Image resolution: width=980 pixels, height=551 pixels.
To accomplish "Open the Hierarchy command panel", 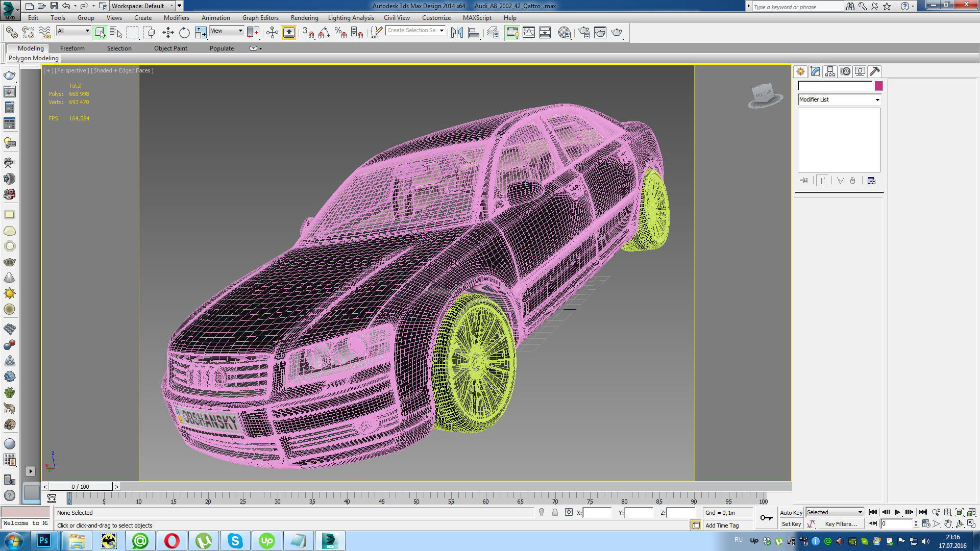I will [x=830, y=71].
